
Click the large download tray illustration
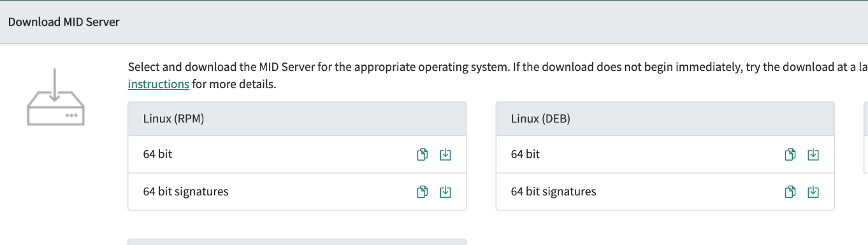click(55, 97)
